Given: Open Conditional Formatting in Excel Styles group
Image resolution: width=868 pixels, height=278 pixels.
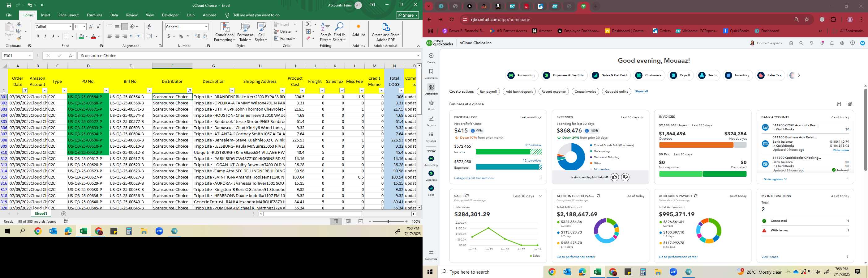Looking at the screenshot, I should pos(225,32).
